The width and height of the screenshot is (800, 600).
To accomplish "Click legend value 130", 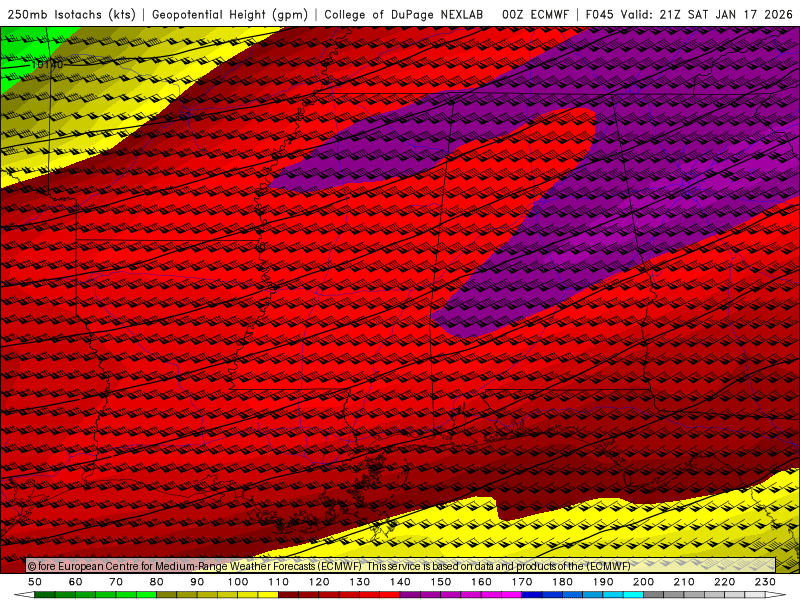I will pos(360,582).
